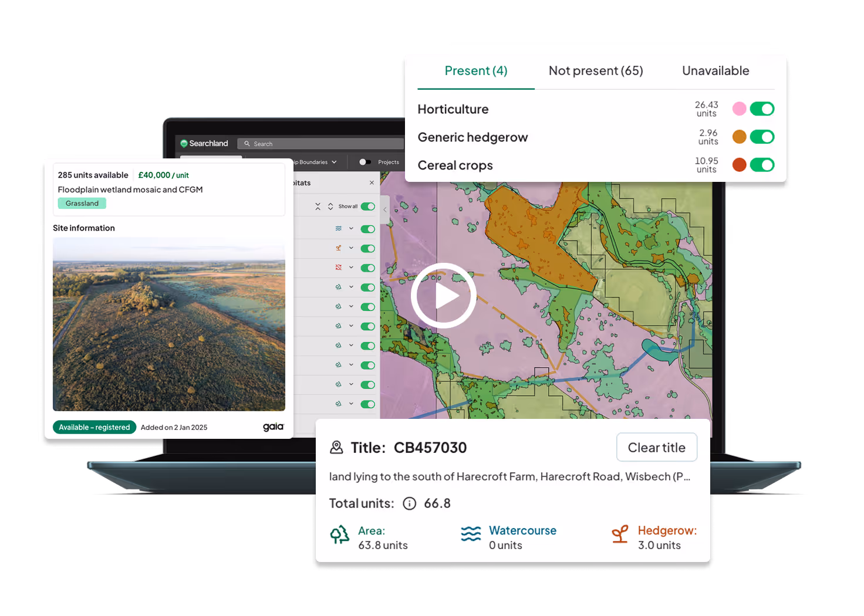864x616 pixels.
Task: Click the bottom green tree icon in habitats list
Action: [x=338, y=404]
